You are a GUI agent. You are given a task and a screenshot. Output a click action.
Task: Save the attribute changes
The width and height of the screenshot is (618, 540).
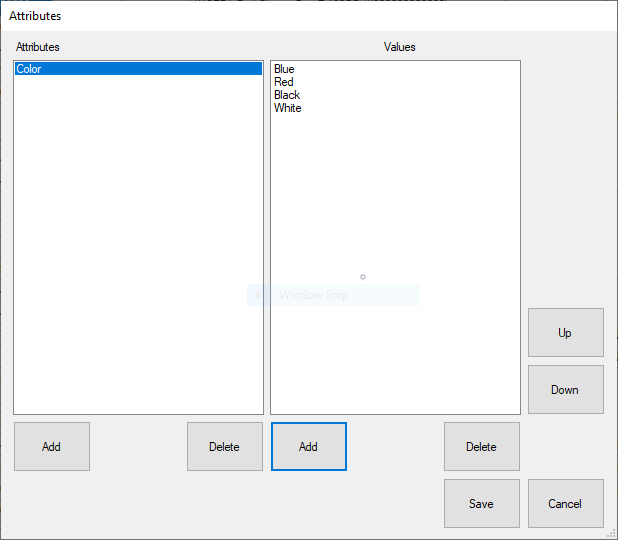[x=481, y=503]
